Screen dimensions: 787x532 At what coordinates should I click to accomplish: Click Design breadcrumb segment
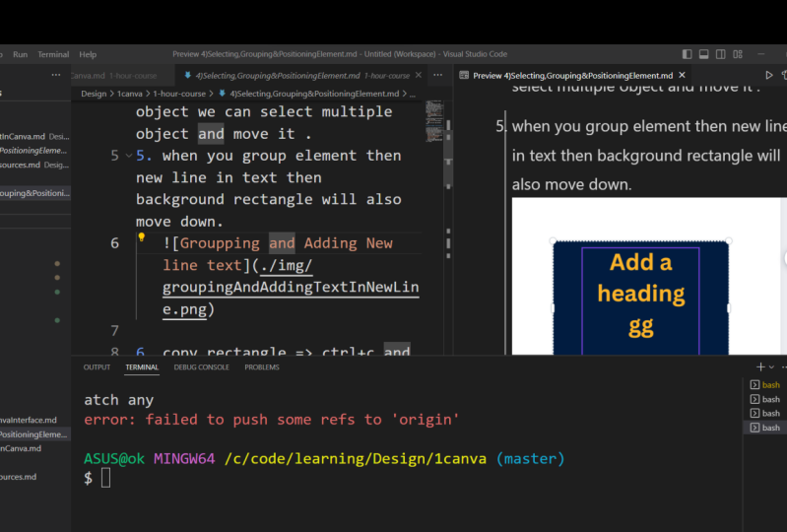point(94,94)
